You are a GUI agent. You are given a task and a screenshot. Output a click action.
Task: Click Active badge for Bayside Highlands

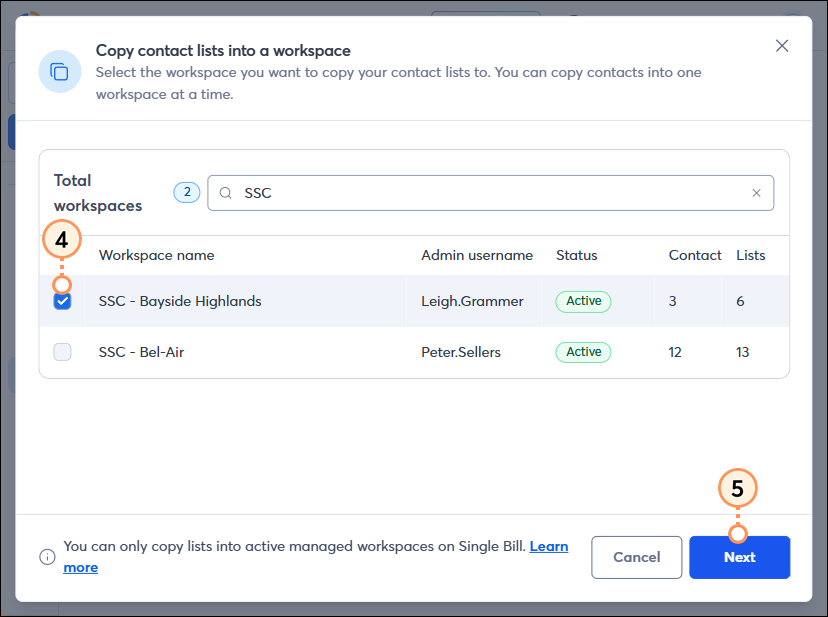coord(583,301)
